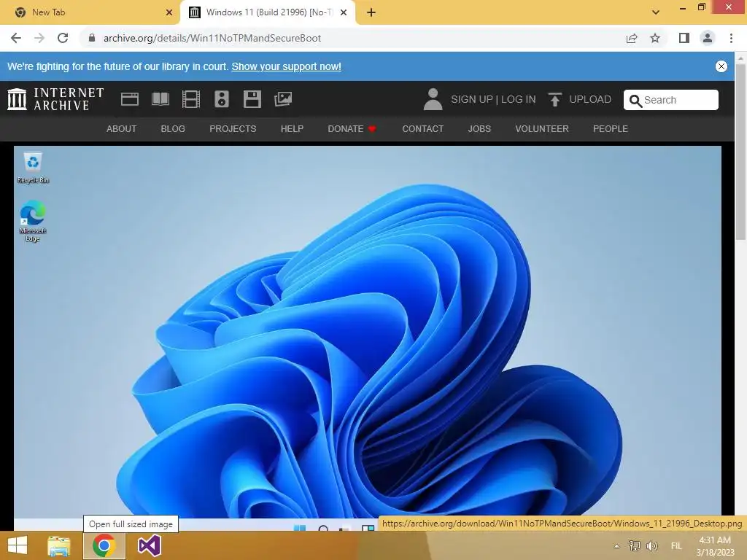Reload the archive.org page
The image size is (747, 560).
[x=63, y=38]
